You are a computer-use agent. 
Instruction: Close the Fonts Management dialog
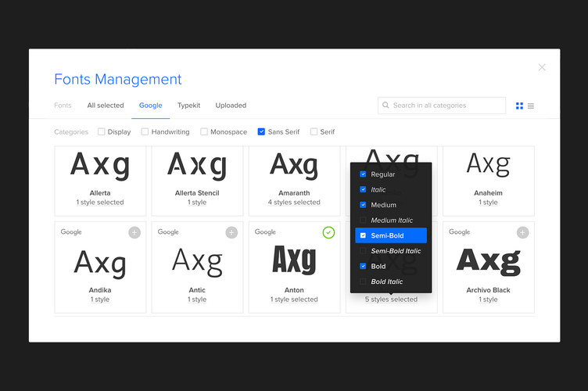click(542, 67)
